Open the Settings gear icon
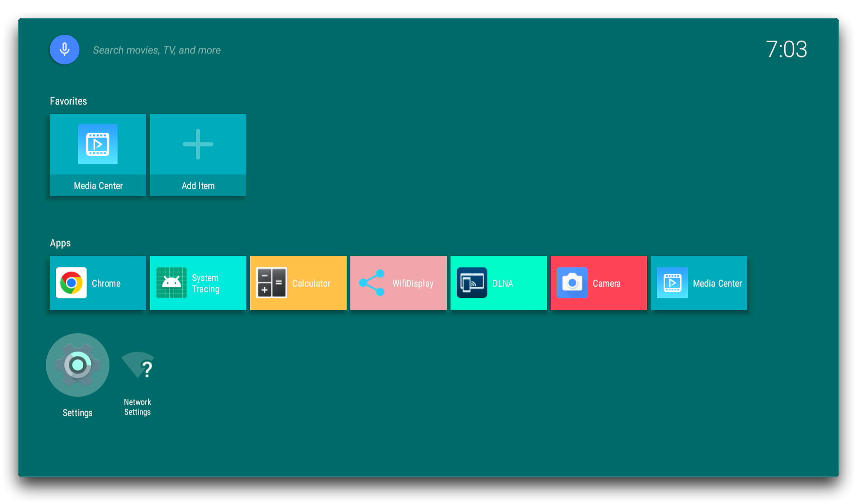 point(77,365)
